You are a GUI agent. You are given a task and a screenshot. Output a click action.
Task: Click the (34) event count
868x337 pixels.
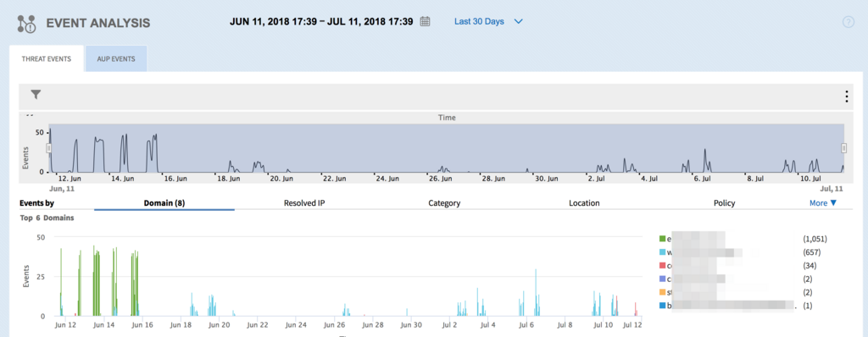tap(810, 266)
